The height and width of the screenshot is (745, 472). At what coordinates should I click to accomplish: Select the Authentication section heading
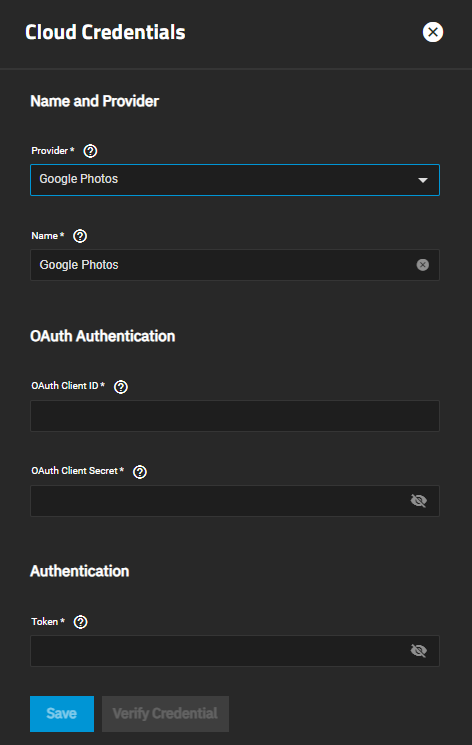point(80,571)
